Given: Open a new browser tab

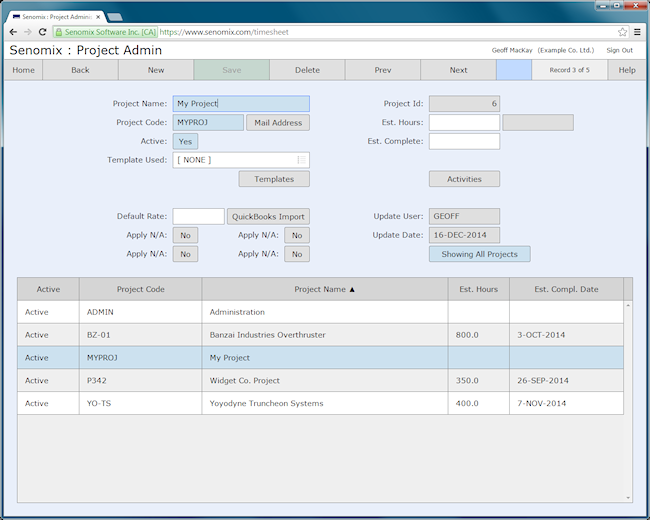Looking at the screenshot, I should (x=114, y=17).
